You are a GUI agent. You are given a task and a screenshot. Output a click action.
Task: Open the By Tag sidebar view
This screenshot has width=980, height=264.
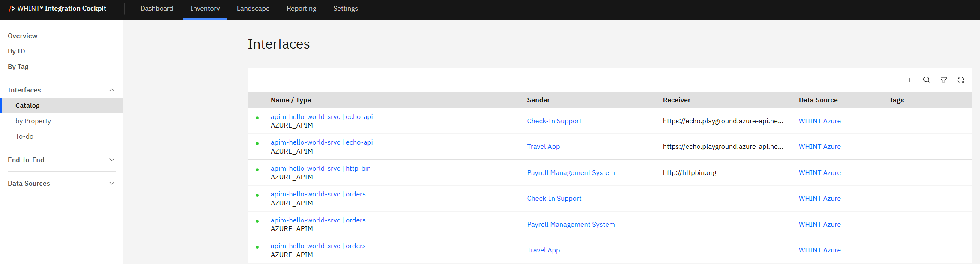tap(18, 67)
